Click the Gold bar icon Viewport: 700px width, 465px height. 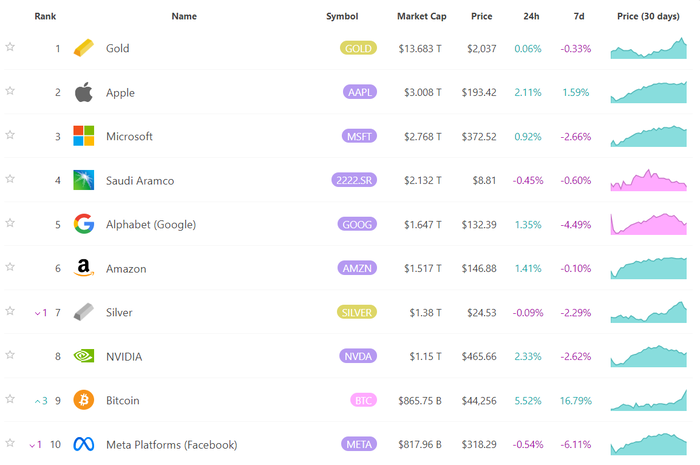tap(83, 48)
